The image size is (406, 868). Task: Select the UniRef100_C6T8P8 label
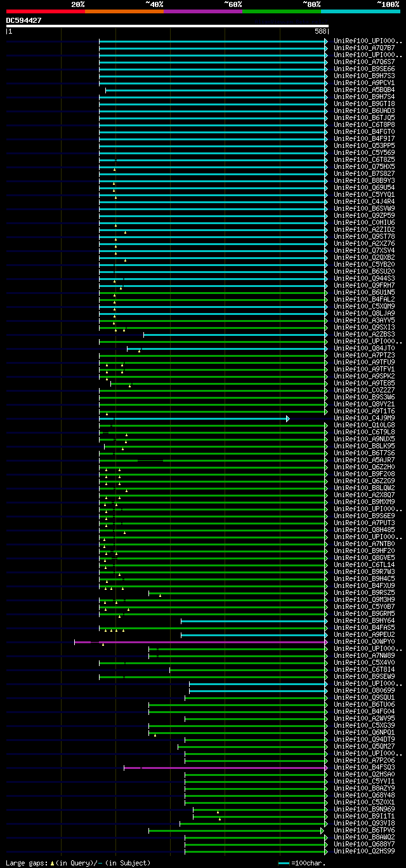pos(364,124)
